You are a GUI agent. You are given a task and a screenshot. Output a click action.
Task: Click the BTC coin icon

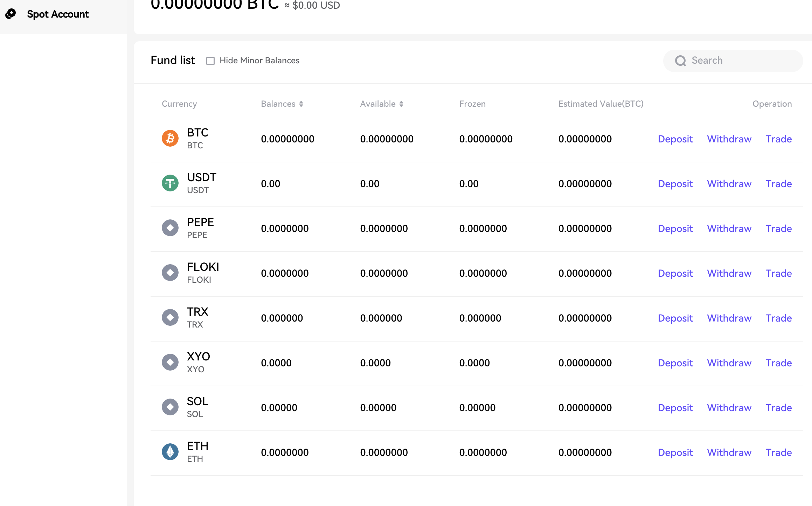[x=170, y=139]
